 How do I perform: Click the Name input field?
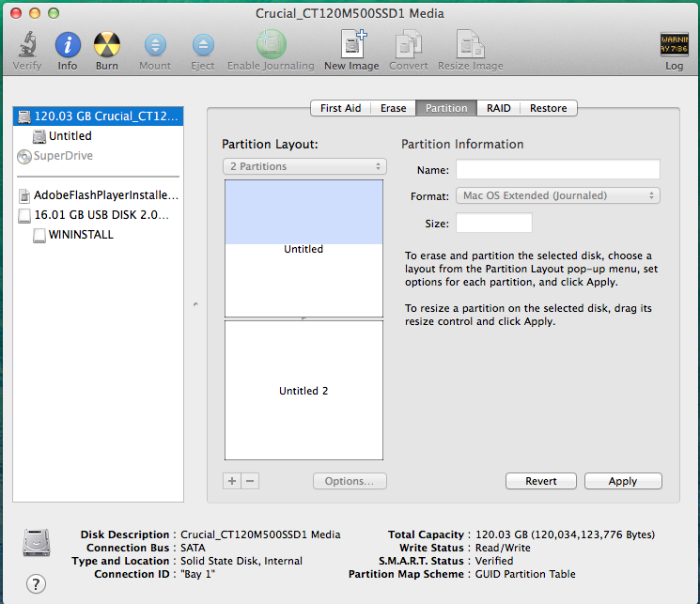point(557,170)
